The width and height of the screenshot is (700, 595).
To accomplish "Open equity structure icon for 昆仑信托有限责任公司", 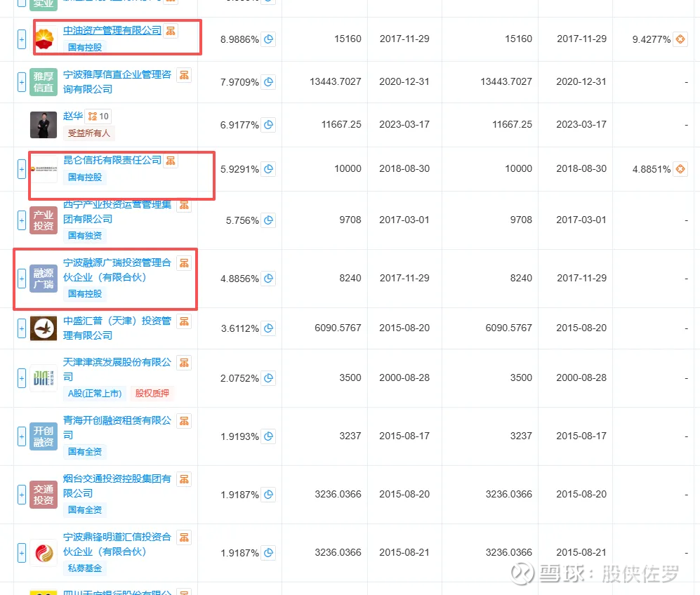I will coord(171,161).
